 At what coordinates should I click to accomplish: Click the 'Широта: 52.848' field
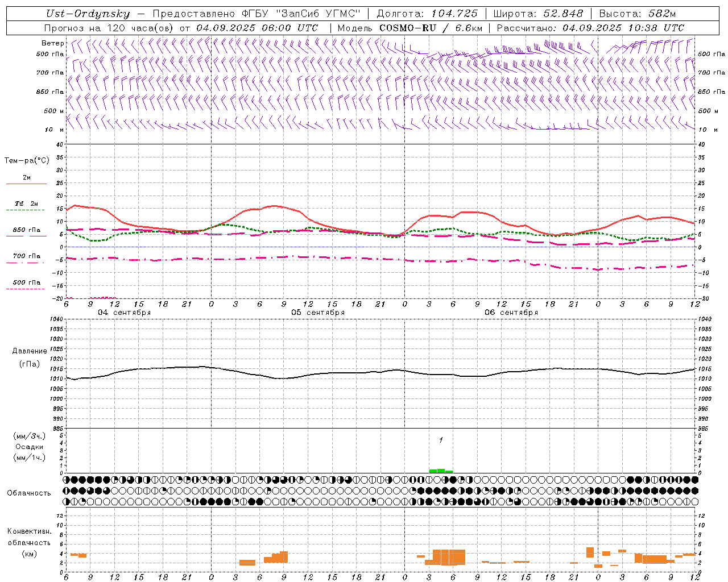(538, 14)
